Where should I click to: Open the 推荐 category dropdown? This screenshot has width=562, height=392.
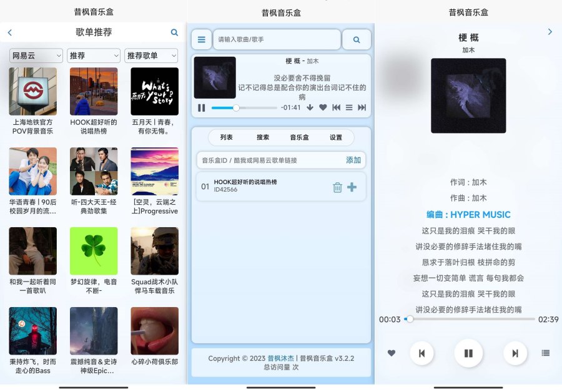[93, 56]
